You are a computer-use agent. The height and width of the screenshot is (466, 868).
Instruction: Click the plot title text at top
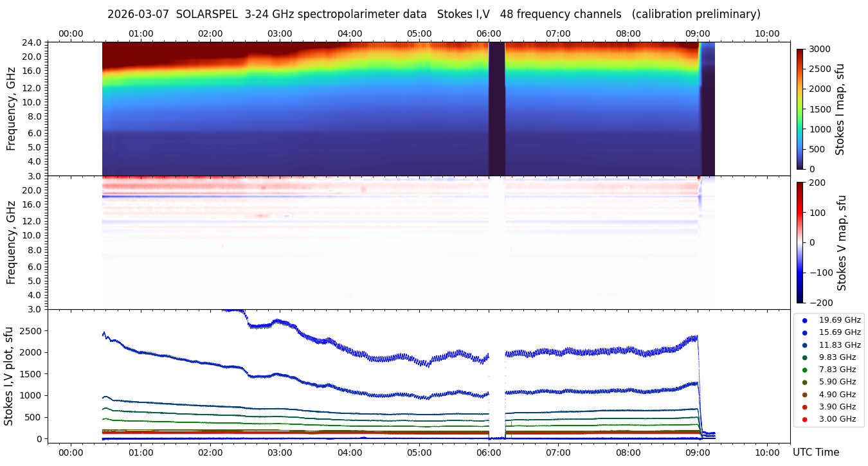[433, 14]
